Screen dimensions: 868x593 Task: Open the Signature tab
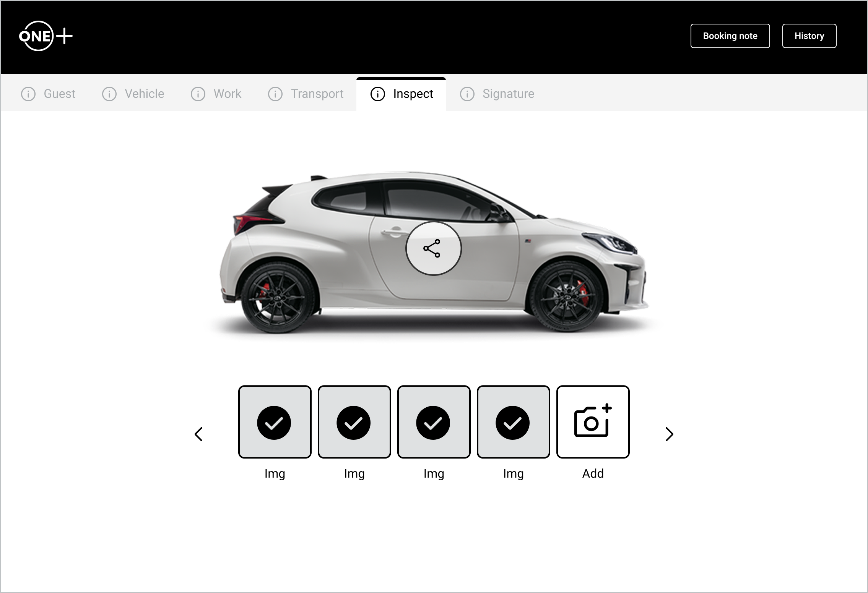point(508,94)
